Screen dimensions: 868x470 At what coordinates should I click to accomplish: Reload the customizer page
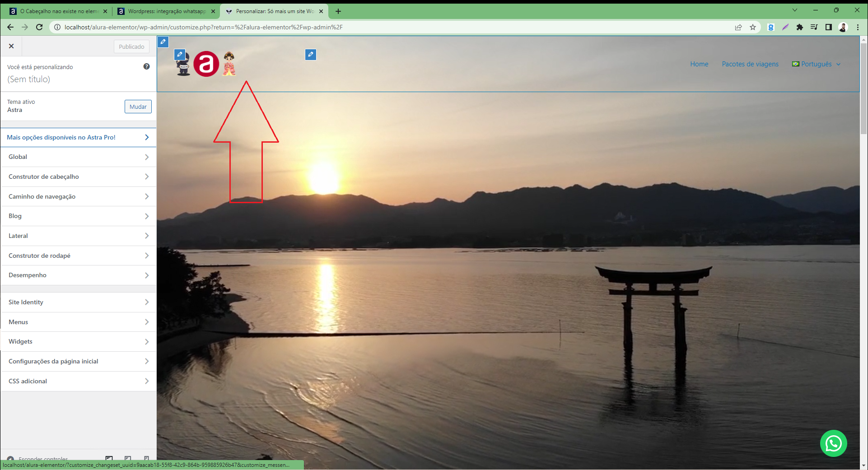(39, 27)
